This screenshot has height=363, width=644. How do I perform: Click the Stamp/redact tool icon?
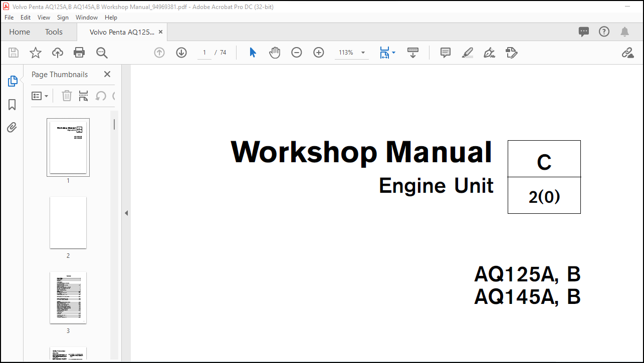click(512, 53)
